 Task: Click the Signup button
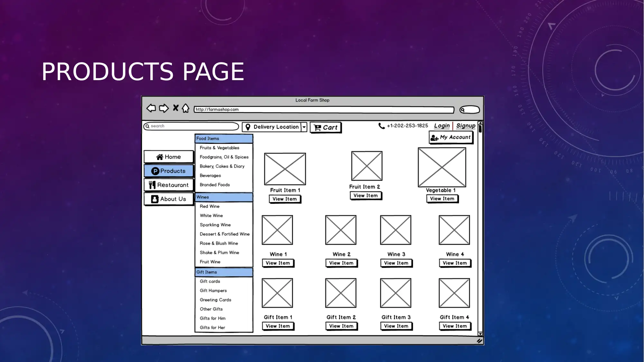[x=465, y=125]
